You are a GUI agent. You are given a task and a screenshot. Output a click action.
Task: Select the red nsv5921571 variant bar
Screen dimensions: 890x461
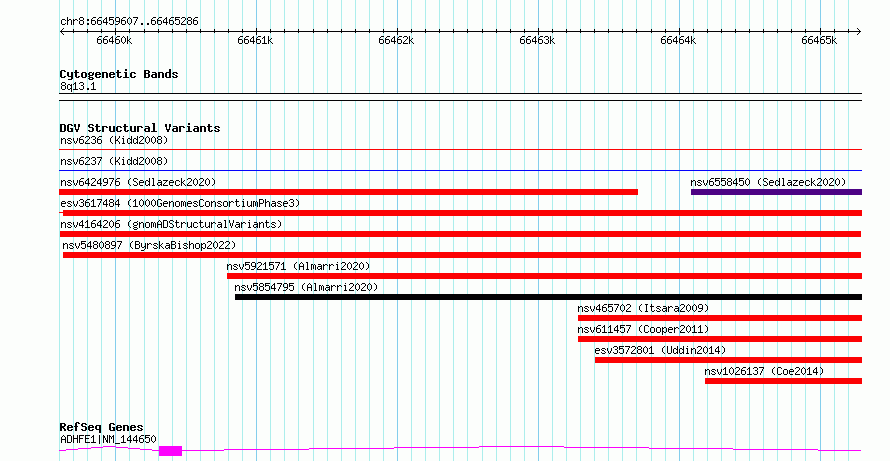pos(544,276)
